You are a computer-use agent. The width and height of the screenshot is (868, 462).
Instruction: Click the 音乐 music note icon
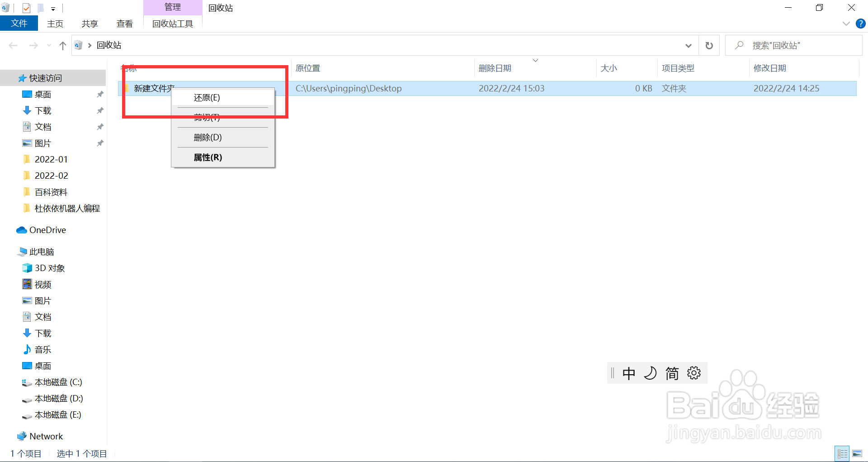click(27, 350)
